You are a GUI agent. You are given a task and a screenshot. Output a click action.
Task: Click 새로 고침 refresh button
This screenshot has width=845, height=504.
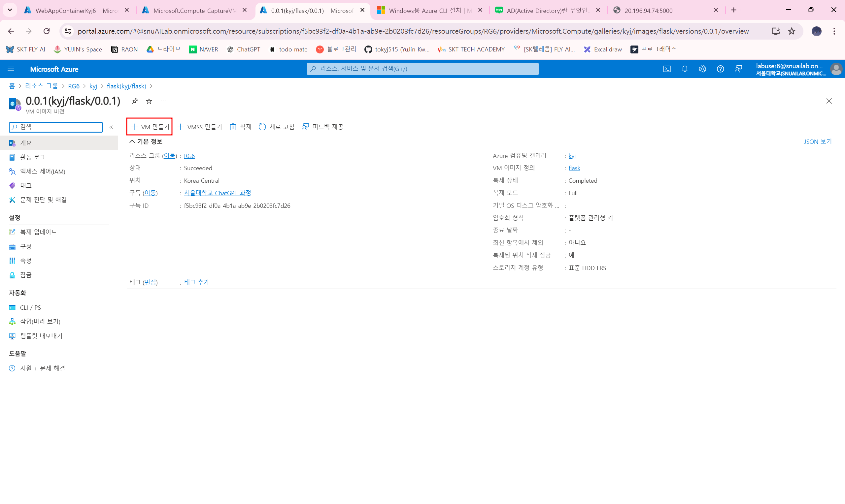click(276, 127)
